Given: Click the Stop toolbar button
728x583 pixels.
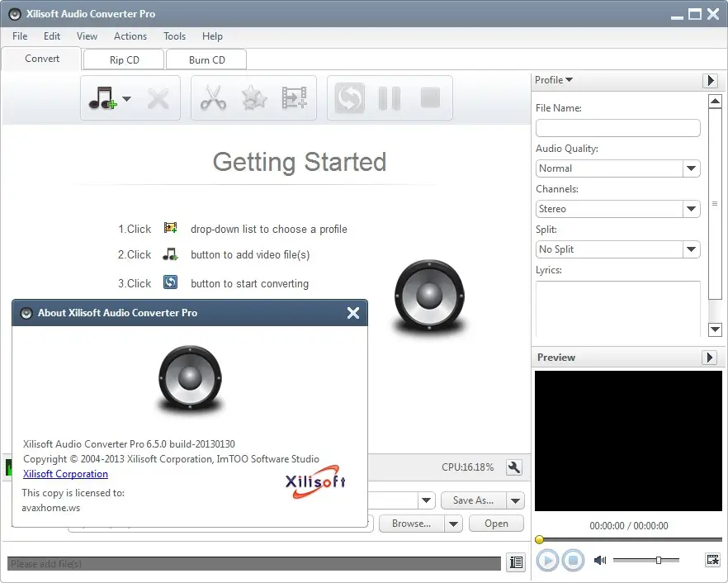Looking at the screenshot, I should coord(430,98).
